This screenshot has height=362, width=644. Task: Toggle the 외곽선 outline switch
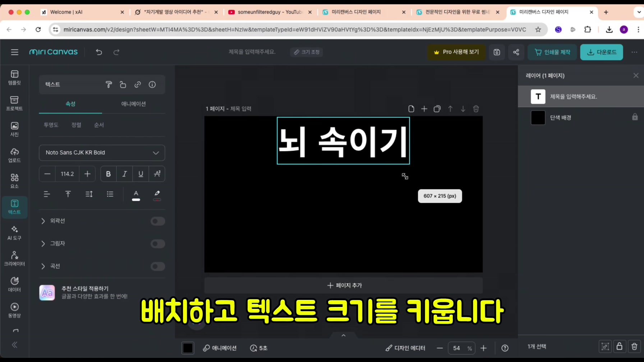158,221
